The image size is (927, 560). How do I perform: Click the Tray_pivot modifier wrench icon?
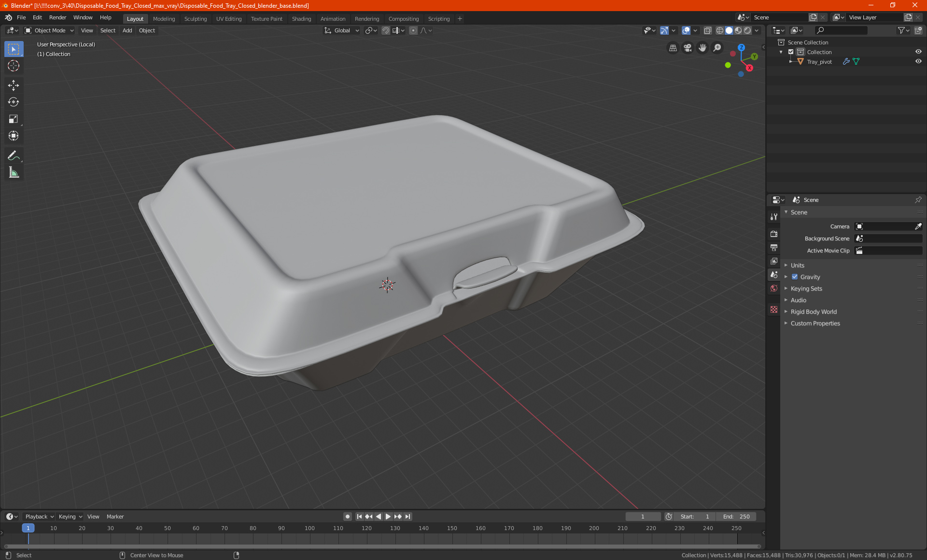[846, 62]
